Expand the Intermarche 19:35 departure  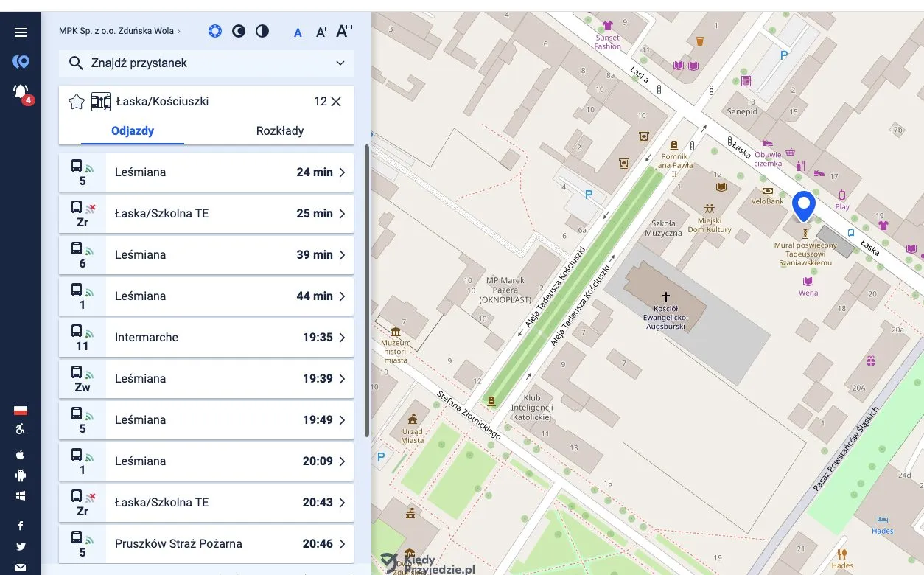206,338
